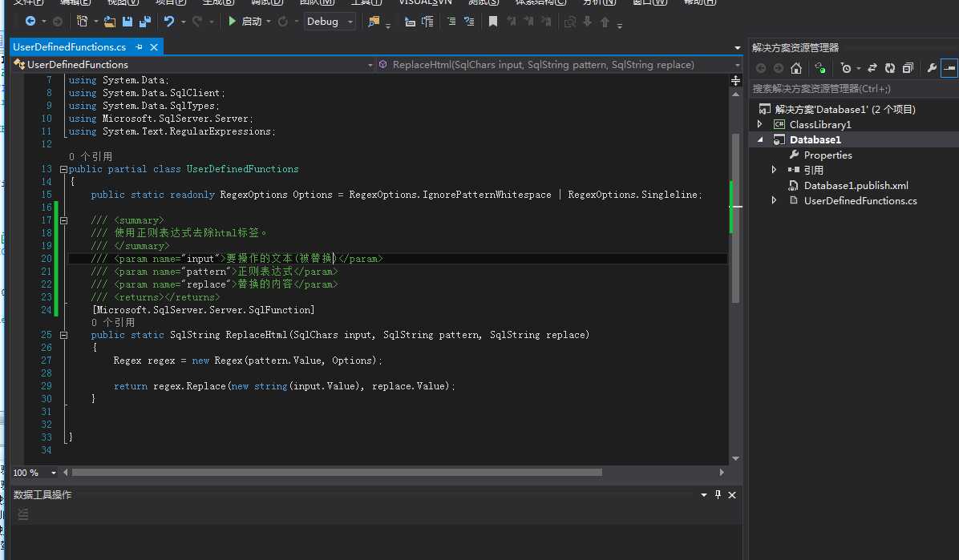
Task: Open the 启动 target dropdown arrow
Action: pos(269,22)
